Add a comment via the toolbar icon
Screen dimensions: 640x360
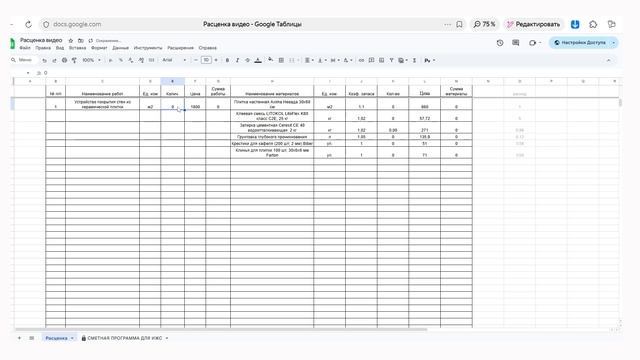click(371, 60)
